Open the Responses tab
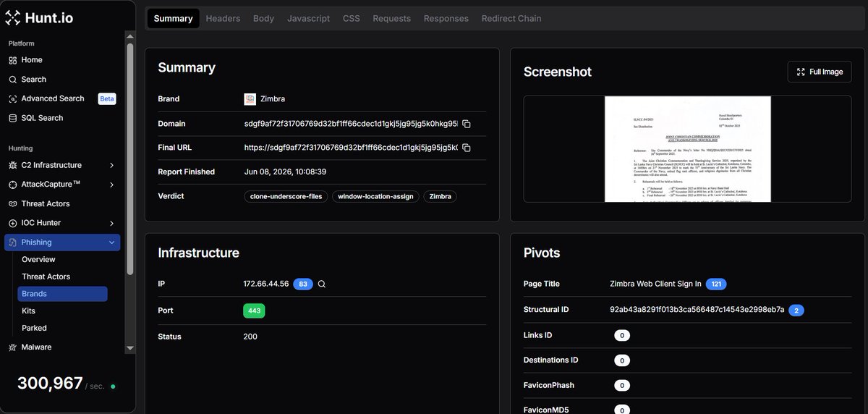The width and height of the screenshot is (868, 414). 446,18
